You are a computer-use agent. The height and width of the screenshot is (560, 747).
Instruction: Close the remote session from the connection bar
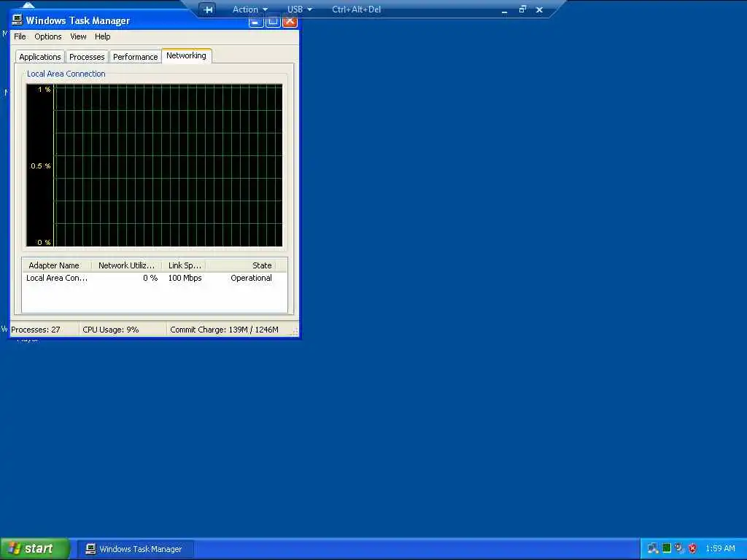539,9
